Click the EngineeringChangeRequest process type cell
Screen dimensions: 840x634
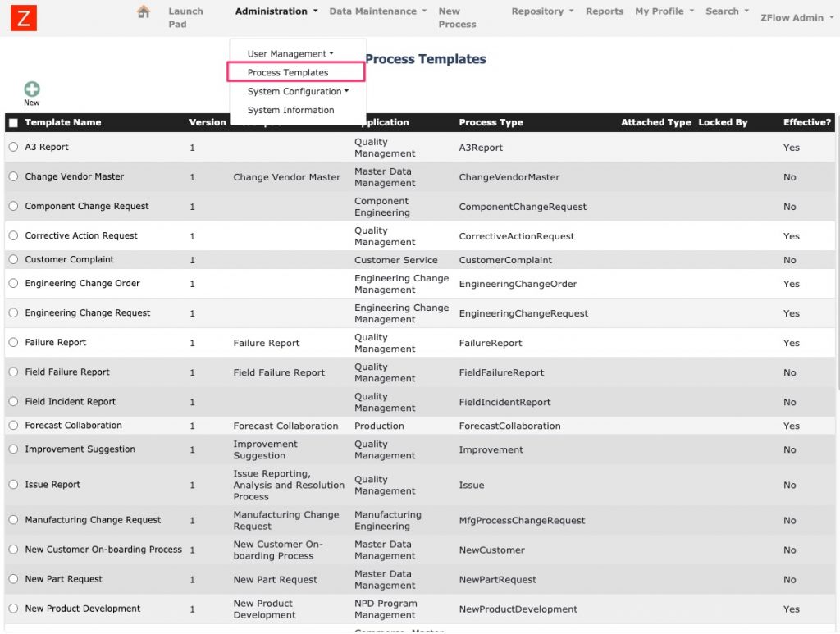pyautogui.click(x=523, y=313)
